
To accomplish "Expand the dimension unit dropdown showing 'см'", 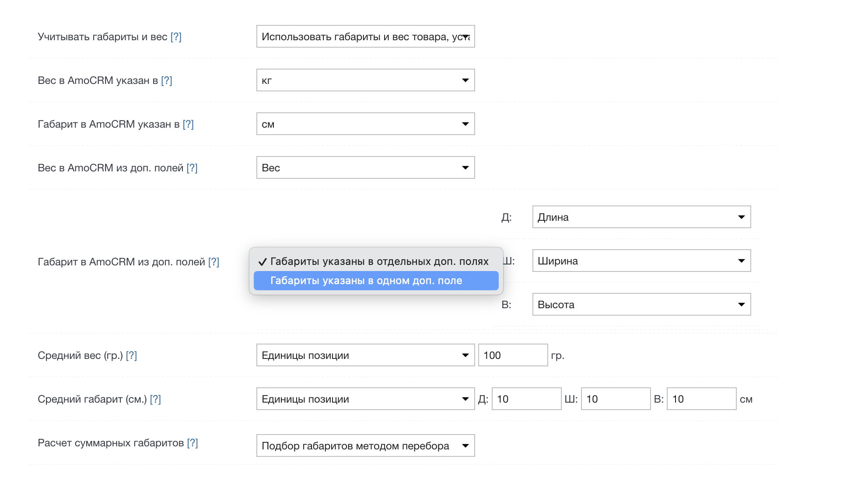I will (x=365, y=124).
